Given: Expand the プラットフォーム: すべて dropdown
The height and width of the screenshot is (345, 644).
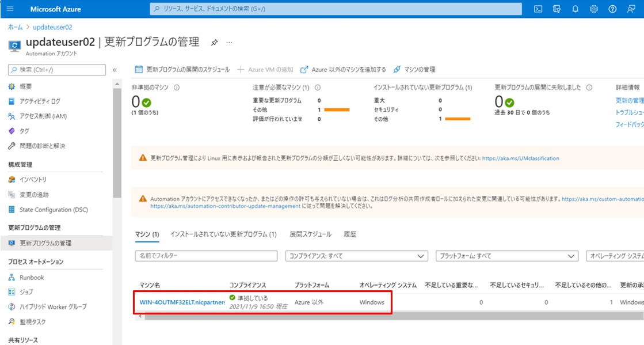Looking at the screenshot, I should 507,256.
